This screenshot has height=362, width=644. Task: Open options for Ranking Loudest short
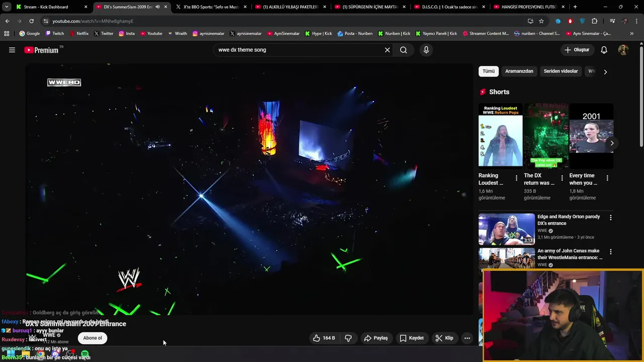click(516, 178)
